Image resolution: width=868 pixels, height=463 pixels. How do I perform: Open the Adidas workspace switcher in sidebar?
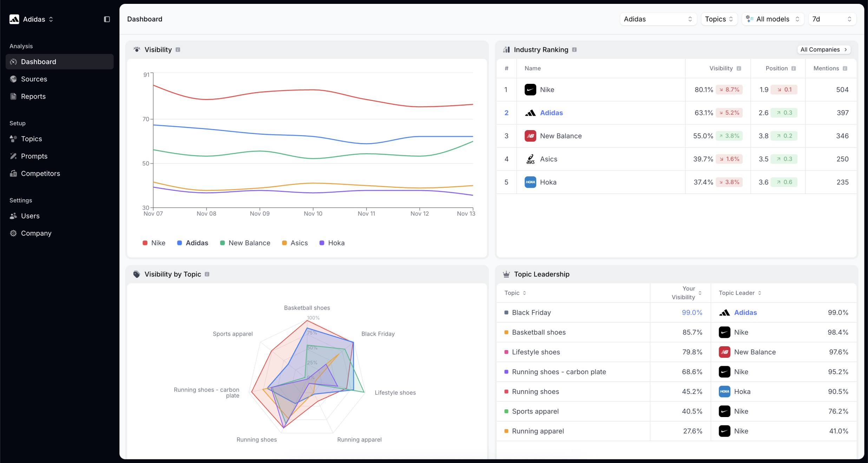pyautogui.click(x=32, y=19)
